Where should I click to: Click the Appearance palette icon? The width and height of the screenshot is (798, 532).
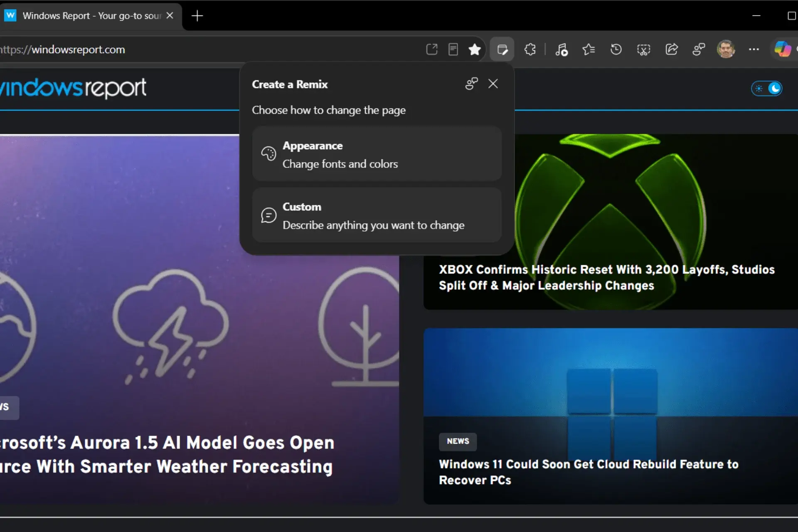[x=268, y=154]
